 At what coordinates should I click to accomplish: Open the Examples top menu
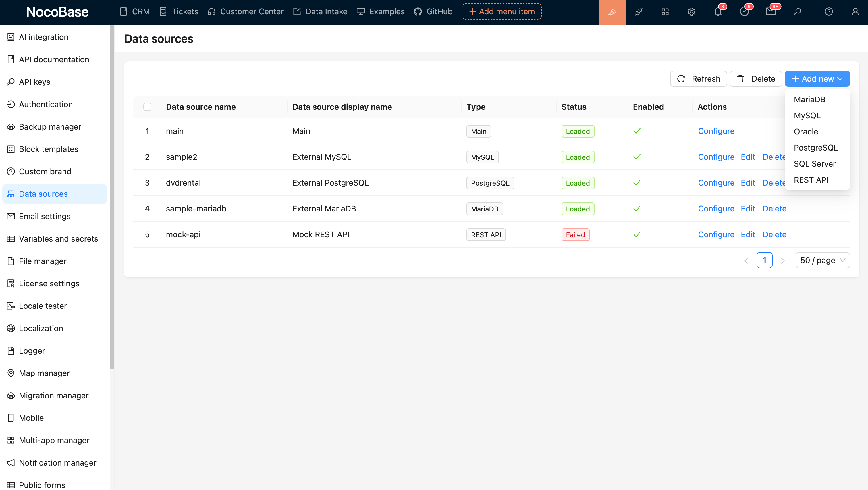(x=381, y=12)
